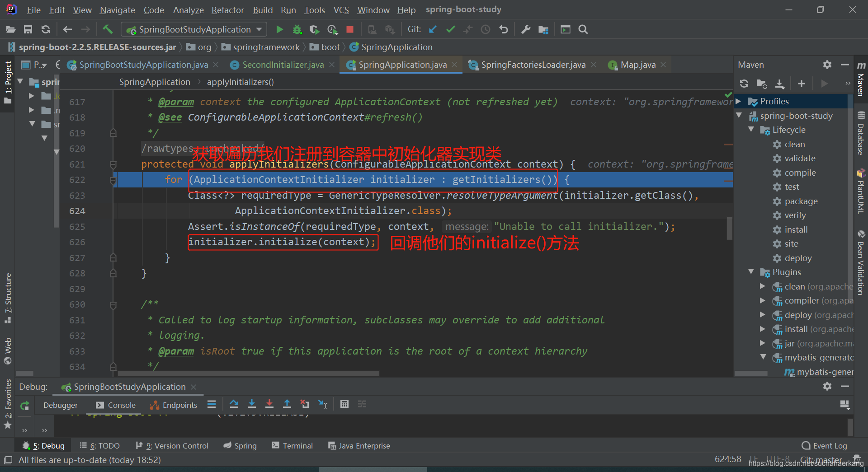The height and width of the screenshot is (472, 868).
Task: Start debugging with the bug icon
Action: [x=297, y=29]
